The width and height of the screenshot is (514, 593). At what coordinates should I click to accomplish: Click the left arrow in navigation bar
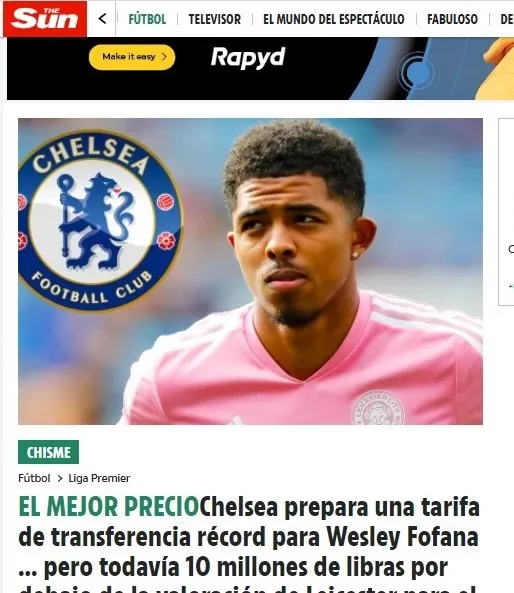[102, 19]
